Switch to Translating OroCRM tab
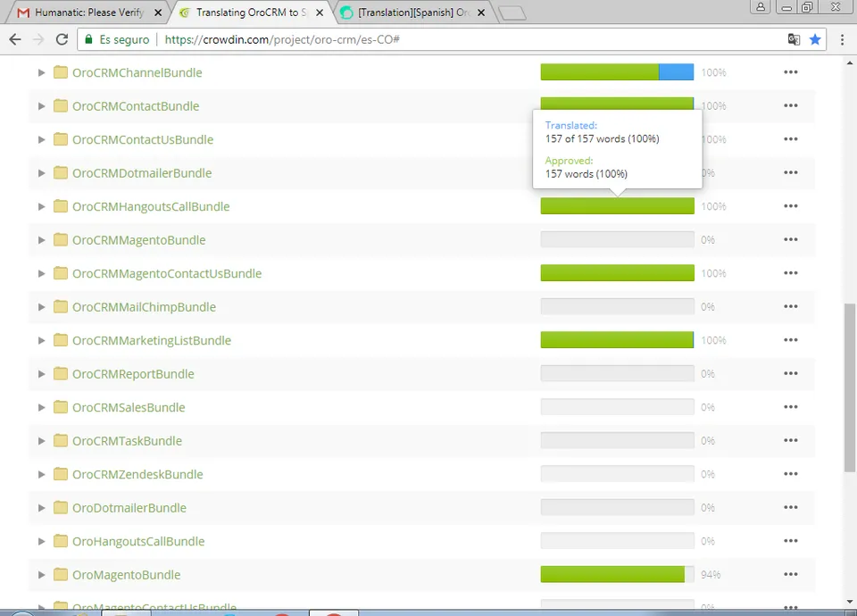 250,12
